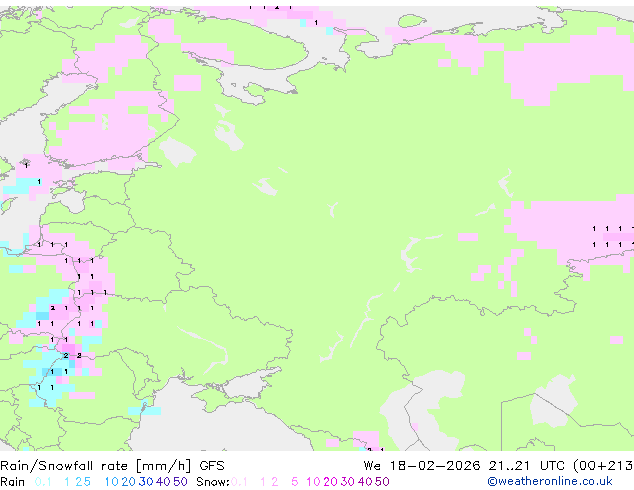This screenshot has height=490, width=634.
Task: Click the weatheronline.co.uk copyright link
Action: [x=550, y=481]
